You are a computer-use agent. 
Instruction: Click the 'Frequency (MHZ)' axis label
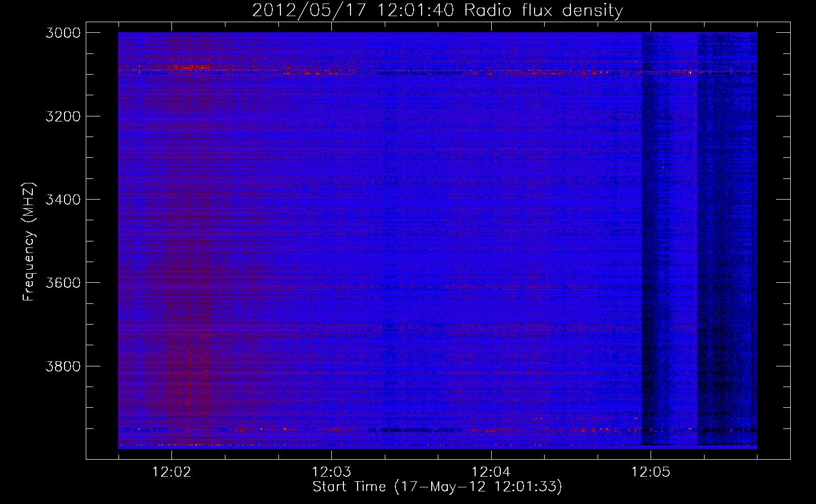coord(29,242)
